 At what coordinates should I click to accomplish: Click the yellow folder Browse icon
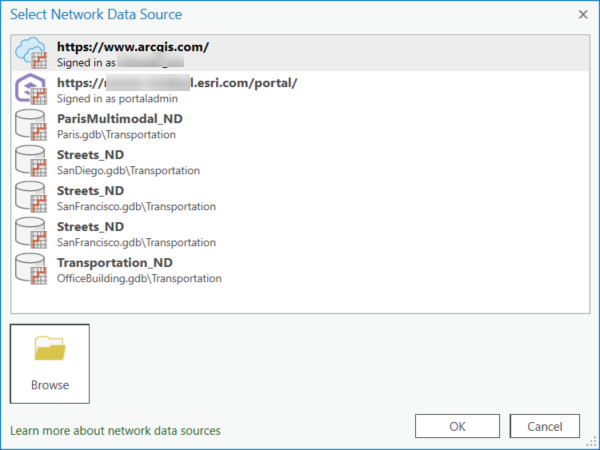(x=49, y=349)
